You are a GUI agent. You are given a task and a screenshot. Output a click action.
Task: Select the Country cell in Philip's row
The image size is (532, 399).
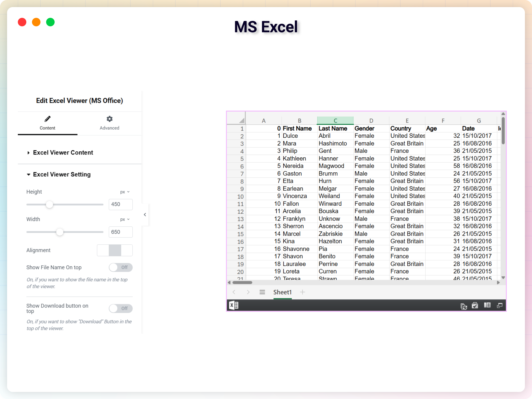[407, 151]
